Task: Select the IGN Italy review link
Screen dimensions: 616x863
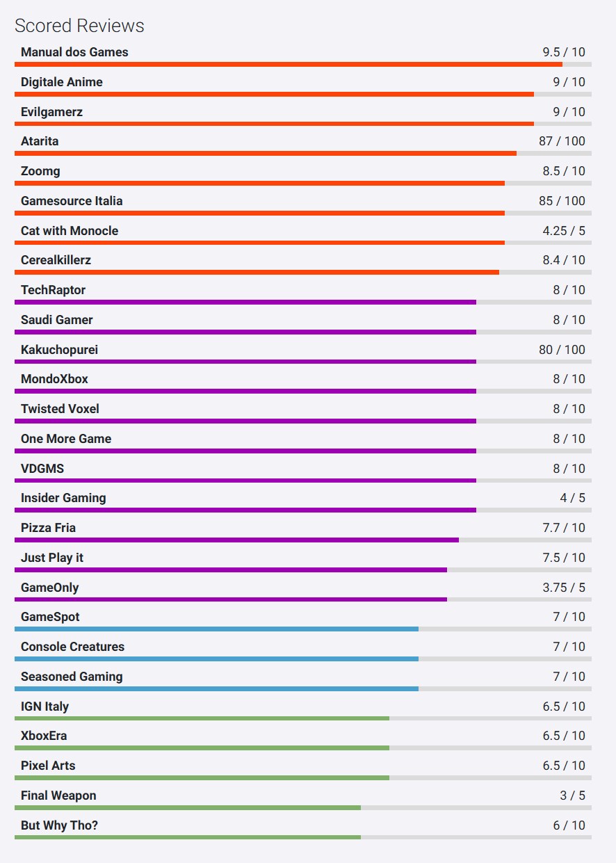Action: 44,707
